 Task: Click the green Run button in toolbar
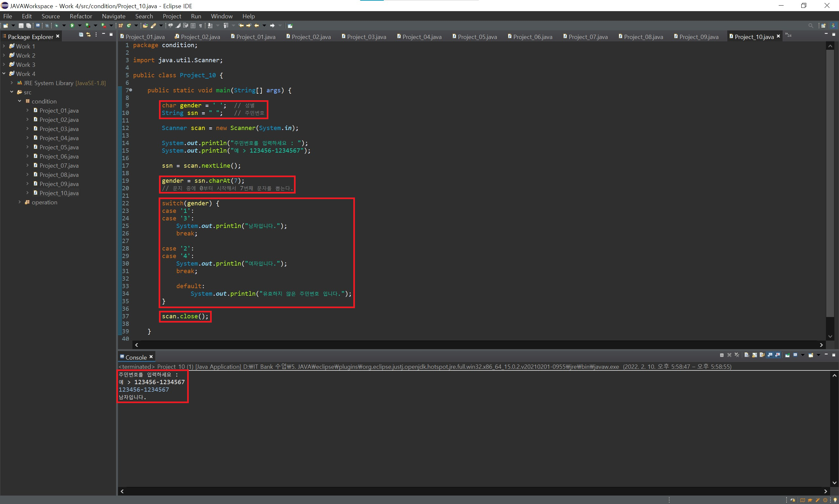72,26
